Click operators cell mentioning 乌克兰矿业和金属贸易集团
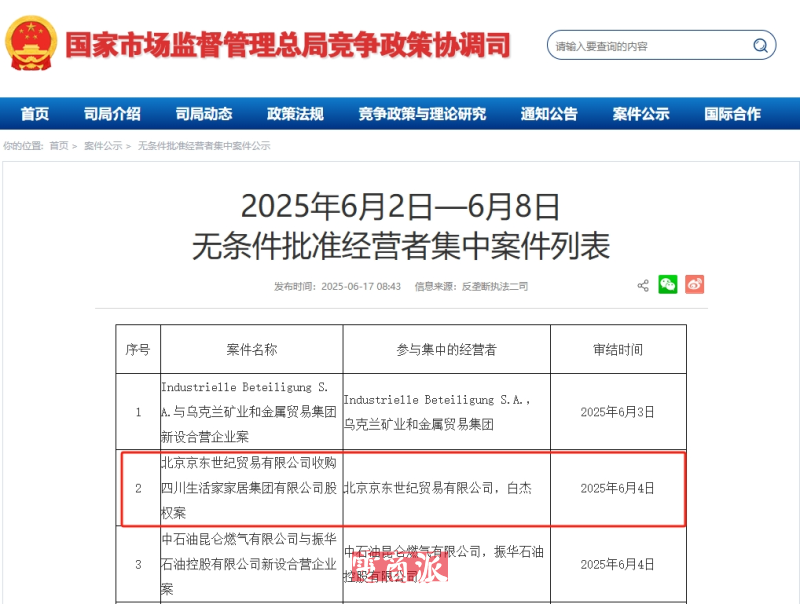Viewport: 800px width, 604px height. coord(446,412)
